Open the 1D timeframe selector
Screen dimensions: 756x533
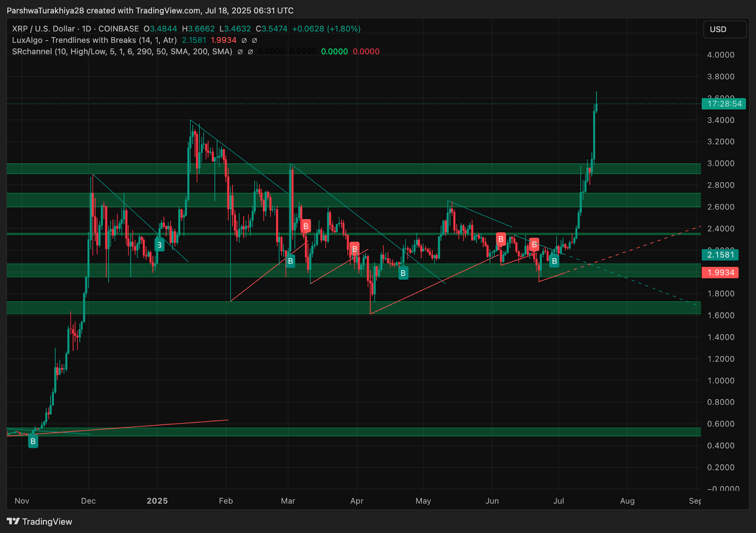86,29
